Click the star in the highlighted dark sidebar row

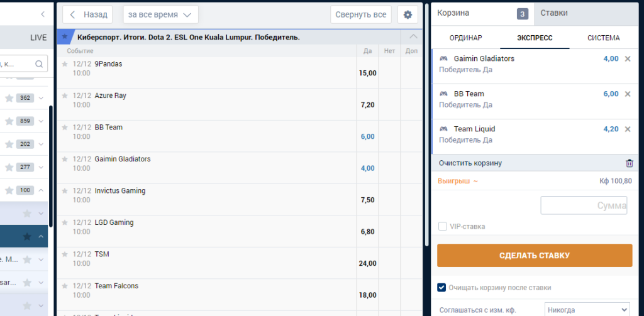(27, 236)
